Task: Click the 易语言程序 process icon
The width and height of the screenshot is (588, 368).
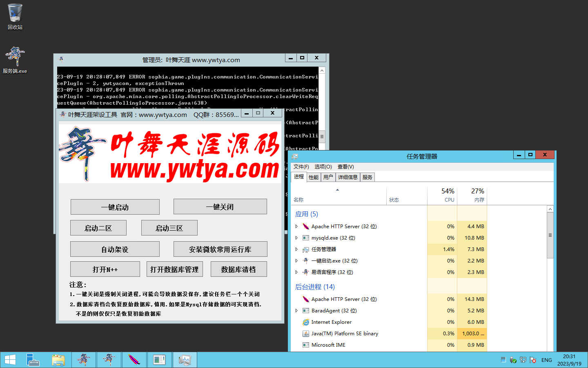Action: 306,272
